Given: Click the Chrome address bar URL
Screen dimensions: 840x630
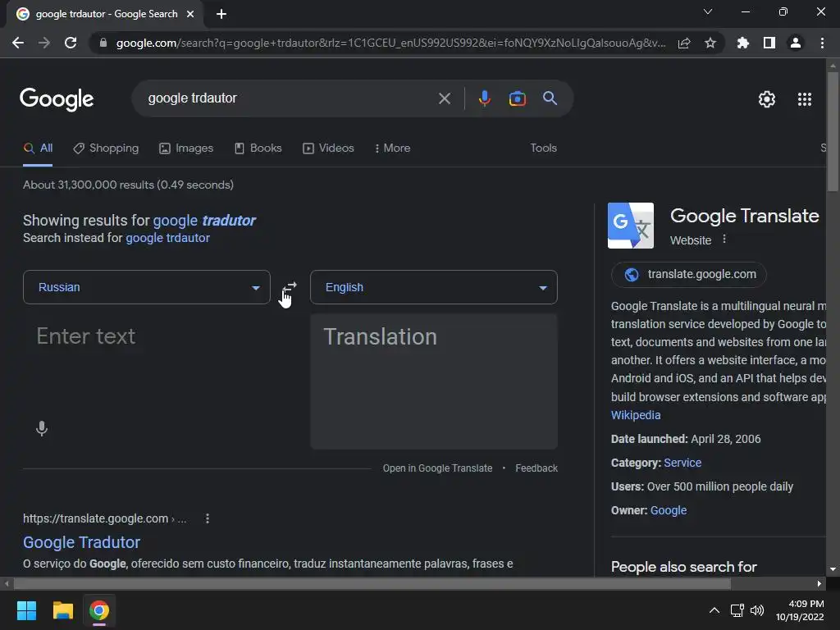Looking at the screenshot, I should [x=390, y=43].
